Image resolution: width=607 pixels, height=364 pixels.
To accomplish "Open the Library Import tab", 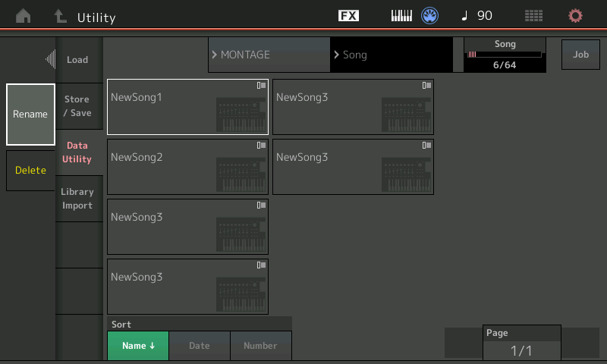I will click(x=77, y=199).
